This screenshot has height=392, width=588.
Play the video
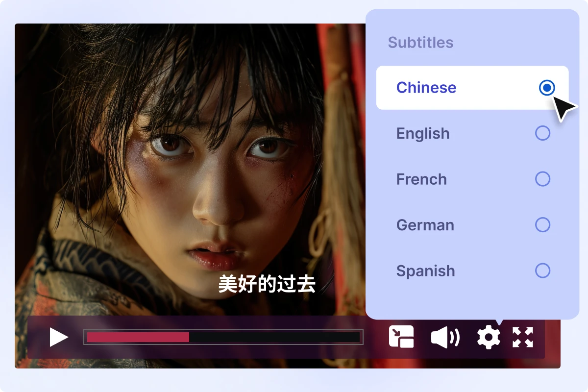pyautogui.click(x=58, y=338)
